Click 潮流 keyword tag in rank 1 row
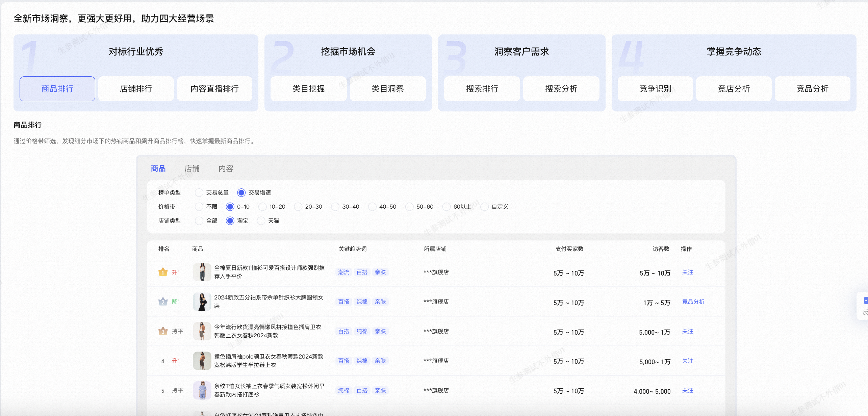 coord(344,272)
